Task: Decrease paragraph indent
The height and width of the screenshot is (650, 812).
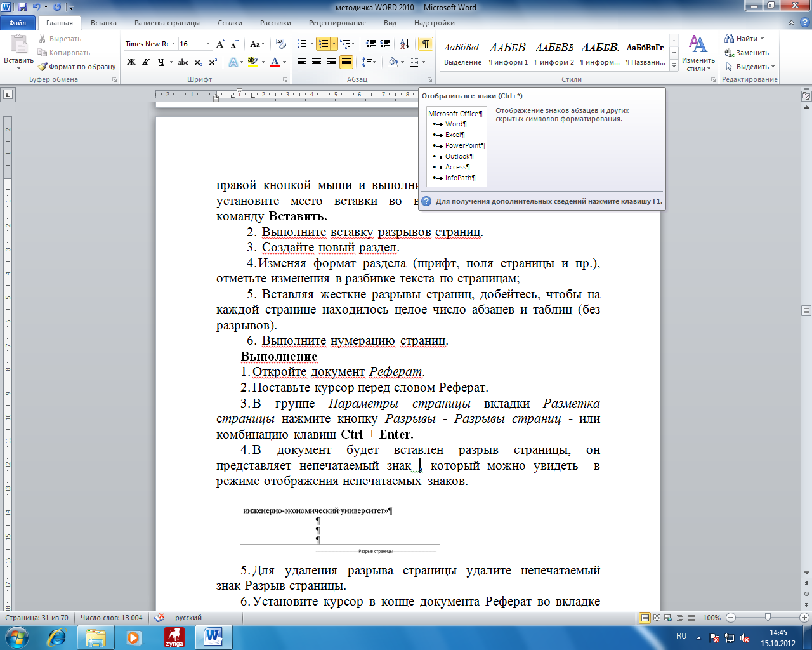Action: point(371,44)
